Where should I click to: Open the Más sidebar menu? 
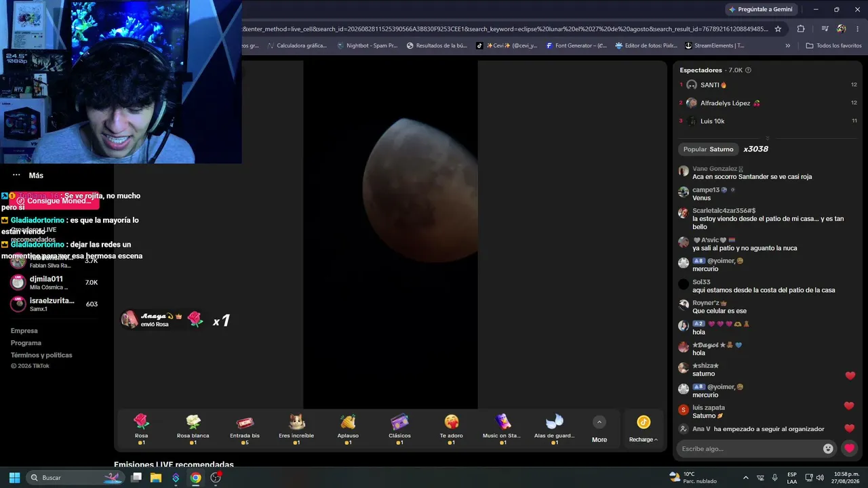pyautogui.click(x=28, y=175)
